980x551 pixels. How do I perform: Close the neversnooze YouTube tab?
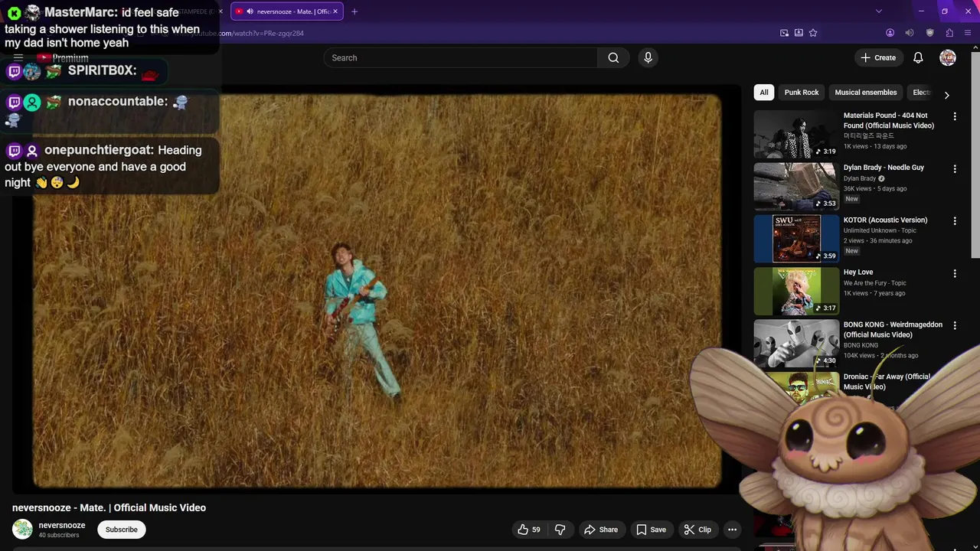[x=335, y=11]
